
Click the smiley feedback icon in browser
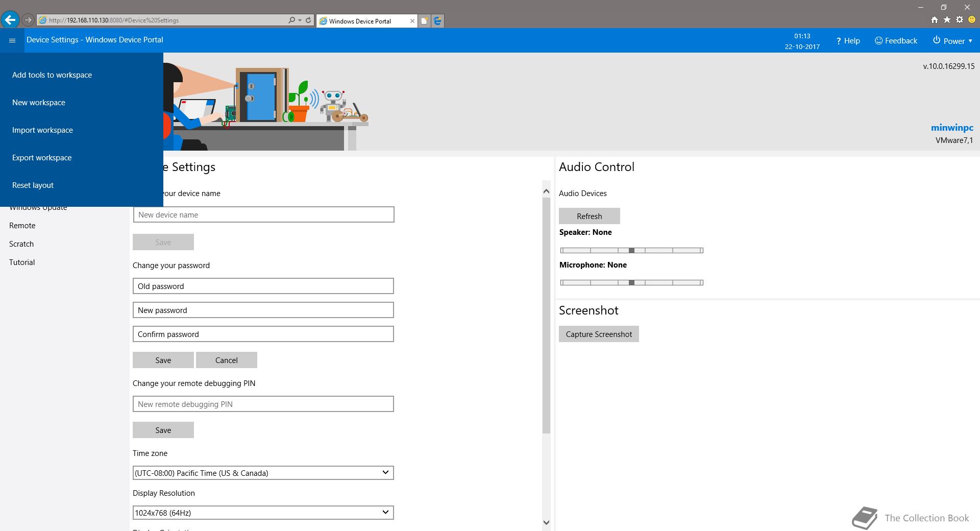[x=972, y=20]
